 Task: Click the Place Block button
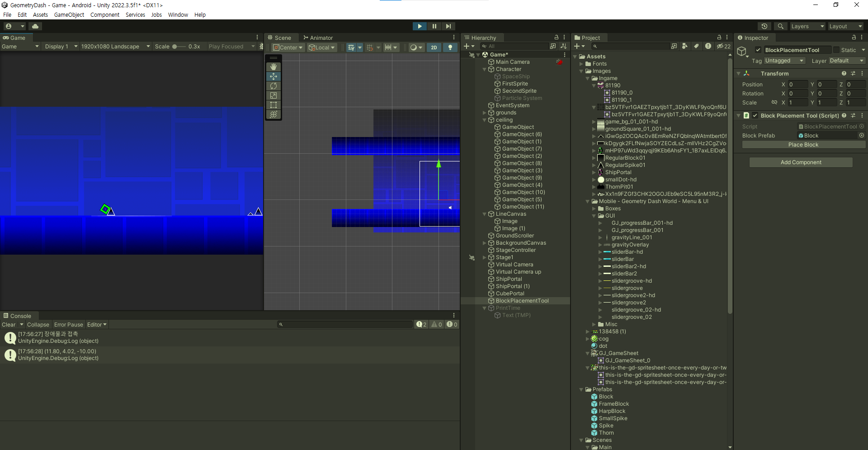click(803, 145)
